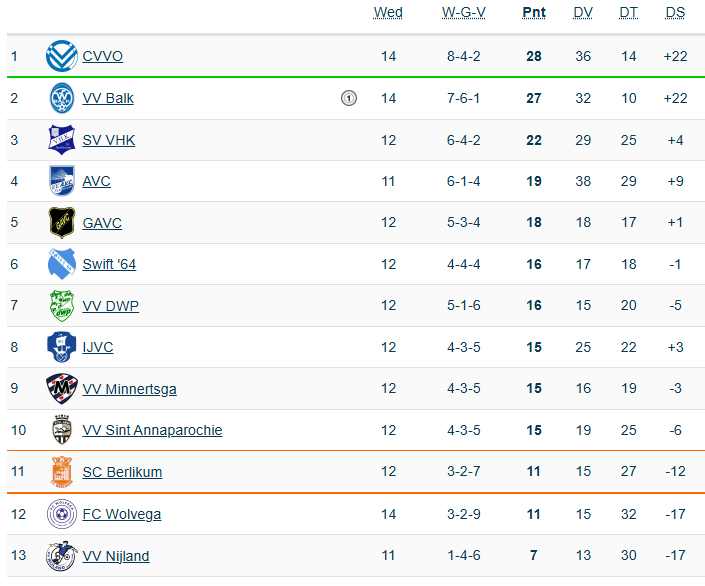Click the DS goal difference header
This screenshot has width=705, height=586.
point(675,13)
